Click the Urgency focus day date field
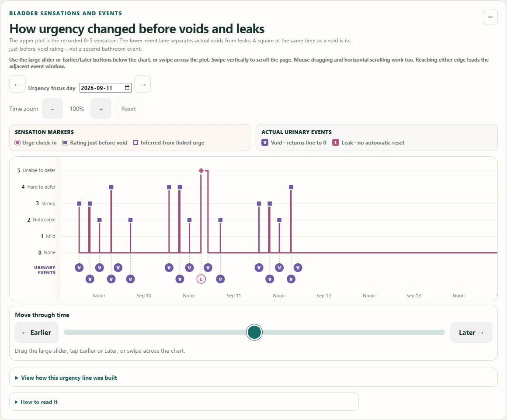The height and width of the screenshot is (420, 507). click(x=105, y=88)
